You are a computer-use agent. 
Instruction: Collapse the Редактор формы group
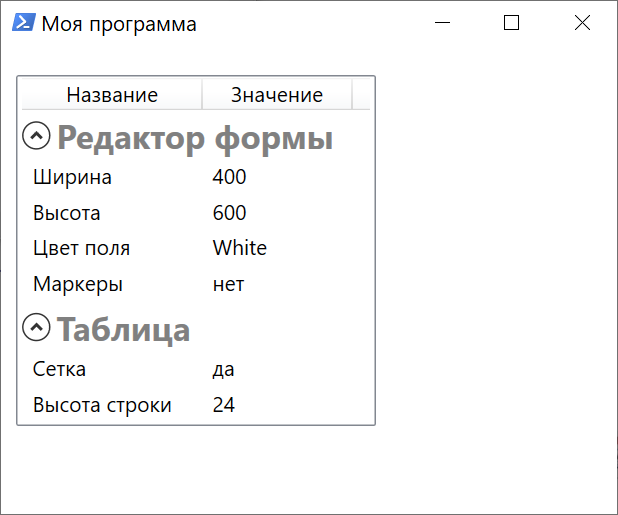tap(36, 136)
